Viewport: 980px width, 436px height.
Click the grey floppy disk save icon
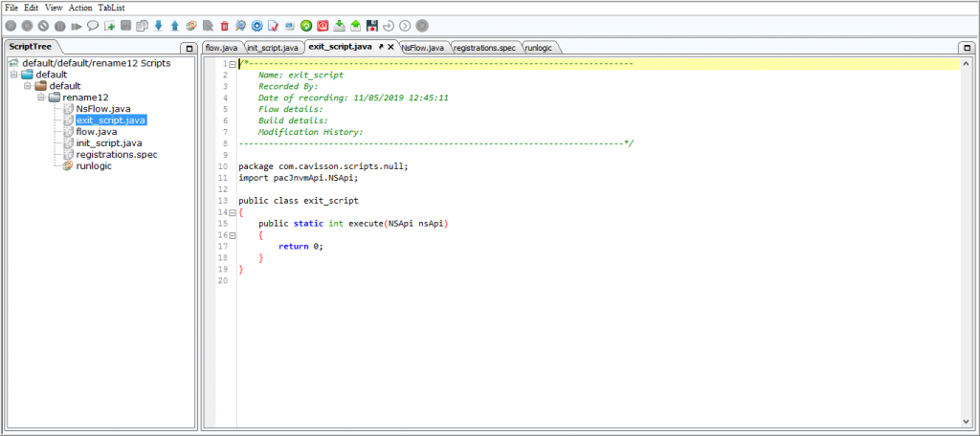(125, 26)
